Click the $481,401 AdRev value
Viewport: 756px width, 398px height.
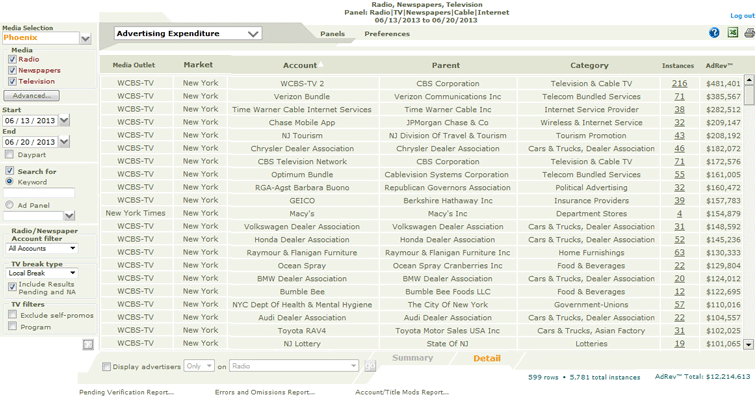(x=723, y=83)
